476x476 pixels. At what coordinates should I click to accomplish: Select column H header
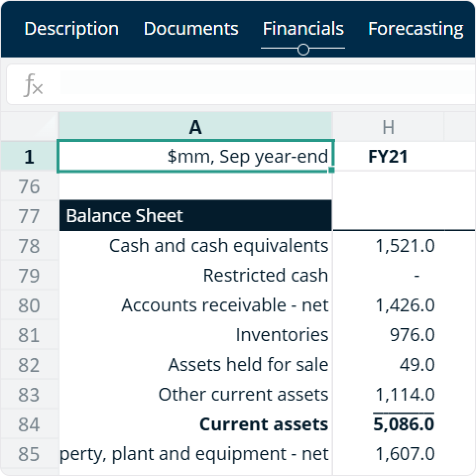tap(388, 127)
